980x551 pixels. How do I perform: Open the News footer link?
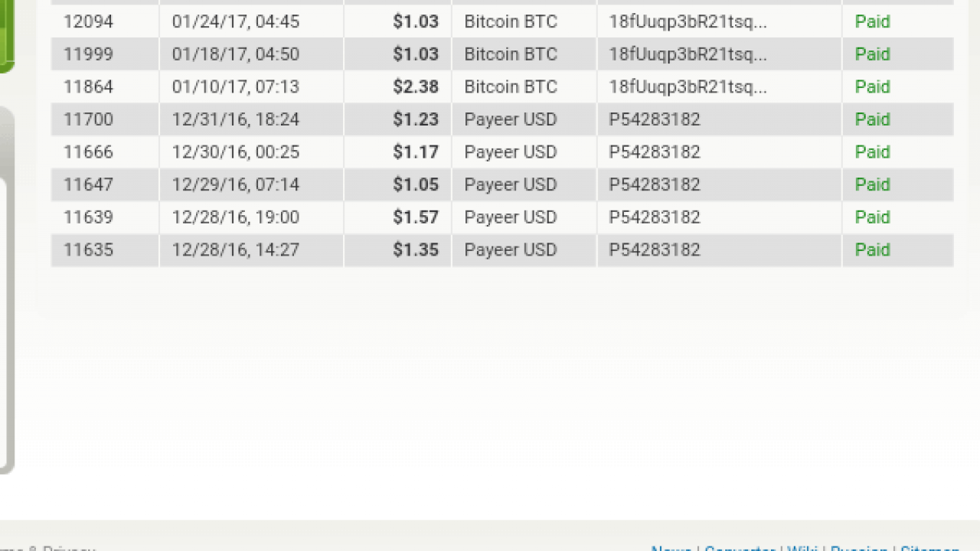pos(671,548)
